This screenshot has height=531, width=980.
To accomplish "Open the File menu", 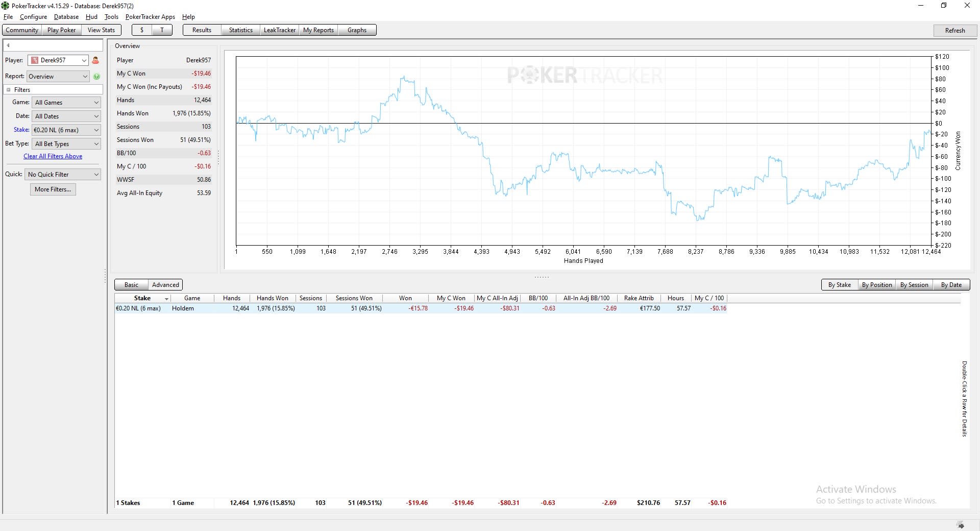I will (x=8, y=17).
